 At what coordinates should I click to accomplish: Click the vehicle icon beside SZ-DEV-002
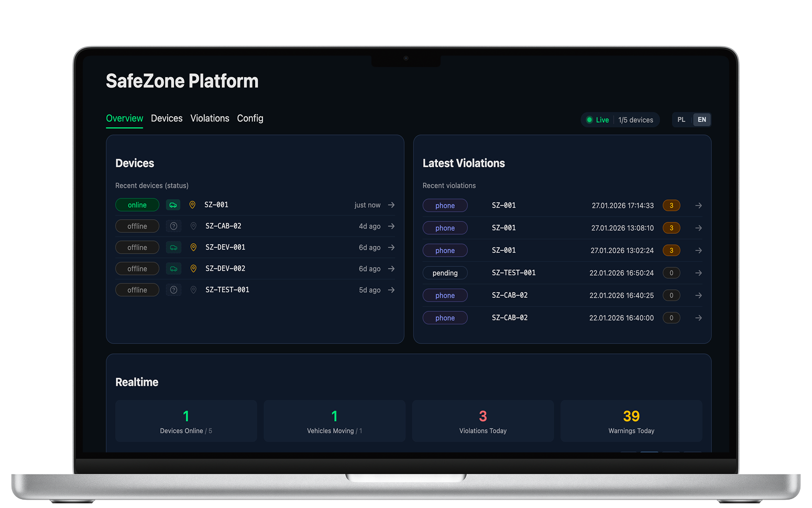173,268
